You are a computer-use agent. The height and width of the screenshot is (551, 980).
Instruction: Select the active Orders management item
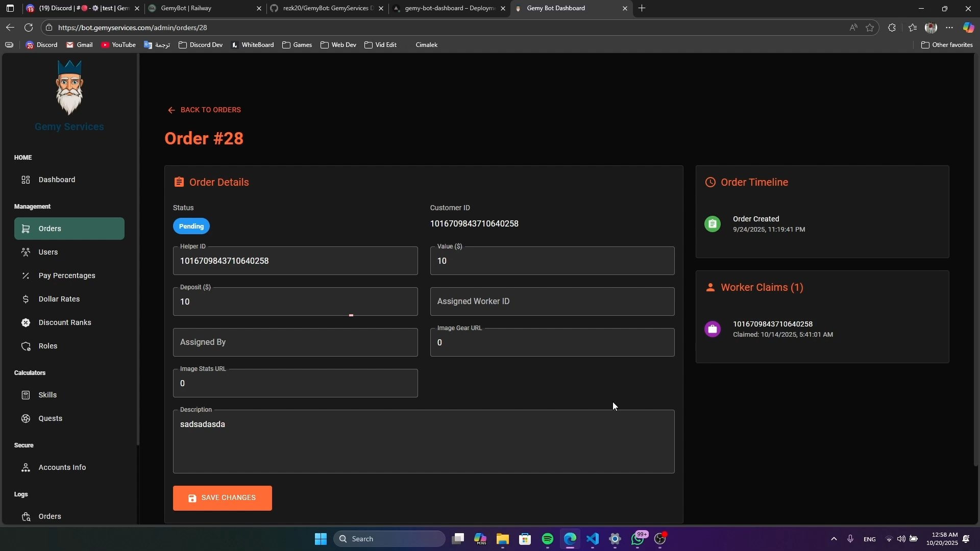[69, 229]
